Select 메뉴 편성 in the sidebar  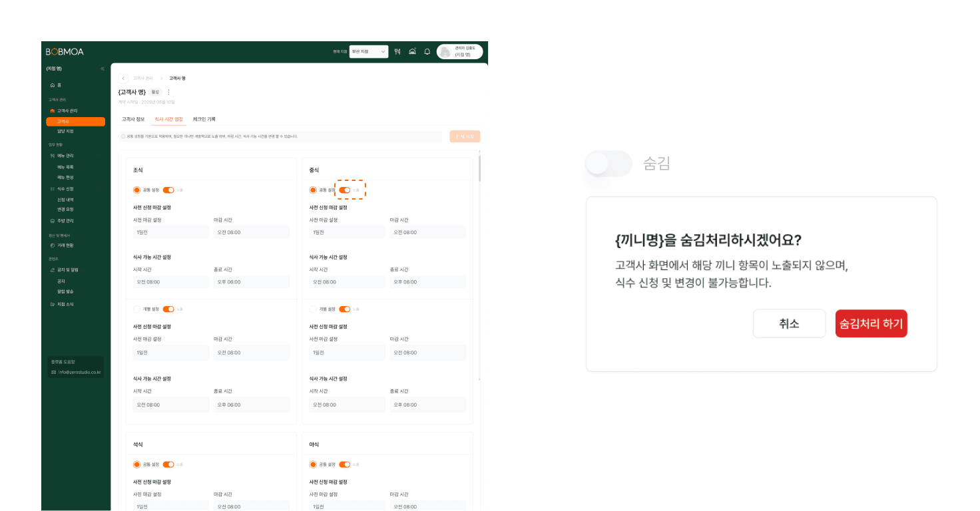pyautogui.click(x=65, y=178)
